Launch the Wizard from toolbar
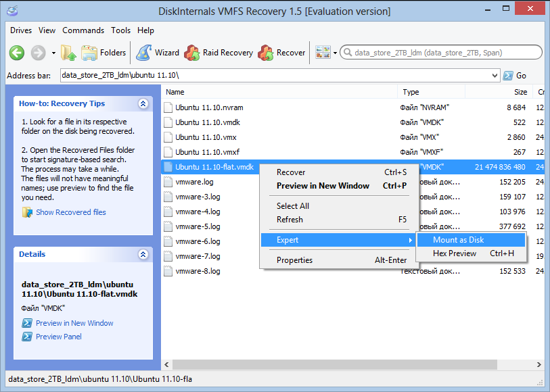 158,53
